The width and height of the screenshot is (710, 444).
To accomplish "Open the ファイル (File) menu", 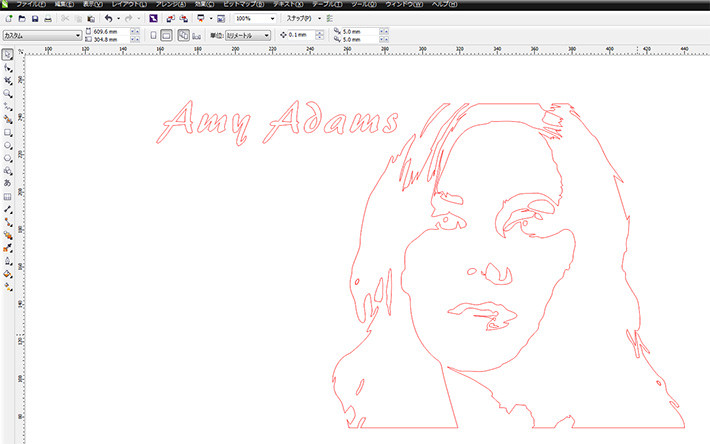I will coord(31,5).
